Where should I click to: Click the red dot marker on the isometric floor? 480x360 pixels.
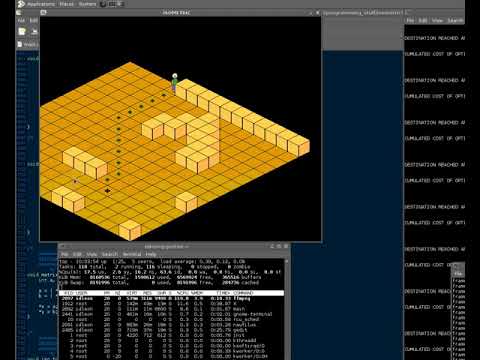75,181
